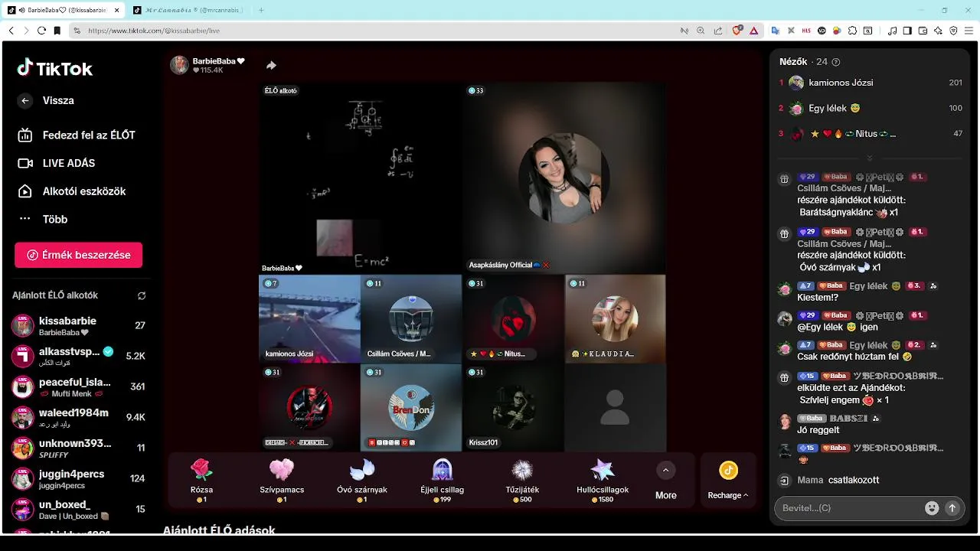Refresh the Ajánlott ÉLŐ alkotók list
The image size is (980, 551).
click(x=142, y=295)
